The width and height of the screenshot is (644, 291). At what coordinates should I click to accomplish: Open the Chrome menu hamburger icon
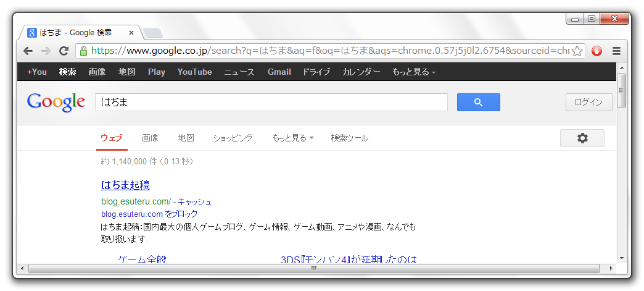point(616,51)
